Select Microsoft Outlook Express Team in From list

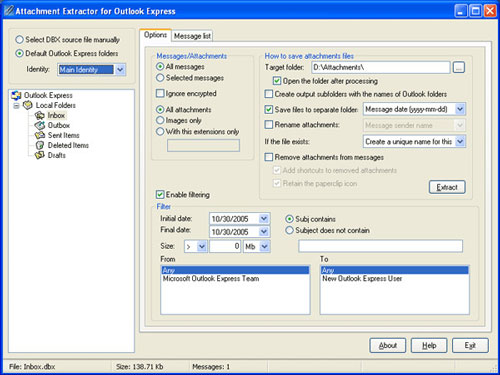point(235,278)
